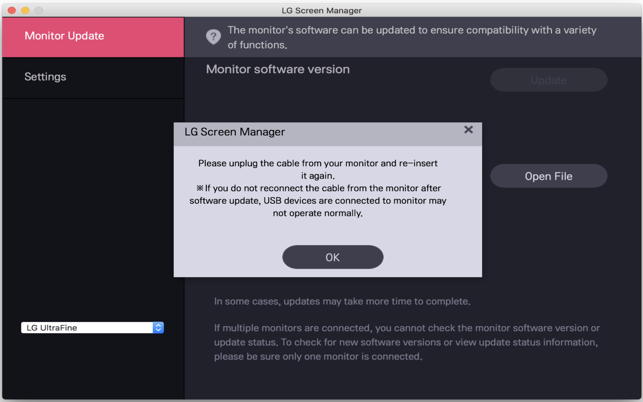Open the LG UltraFine monitor dropdown
The width and height of the screenshot is (643, 402).
pyautogui.click(x=92, y=327)
